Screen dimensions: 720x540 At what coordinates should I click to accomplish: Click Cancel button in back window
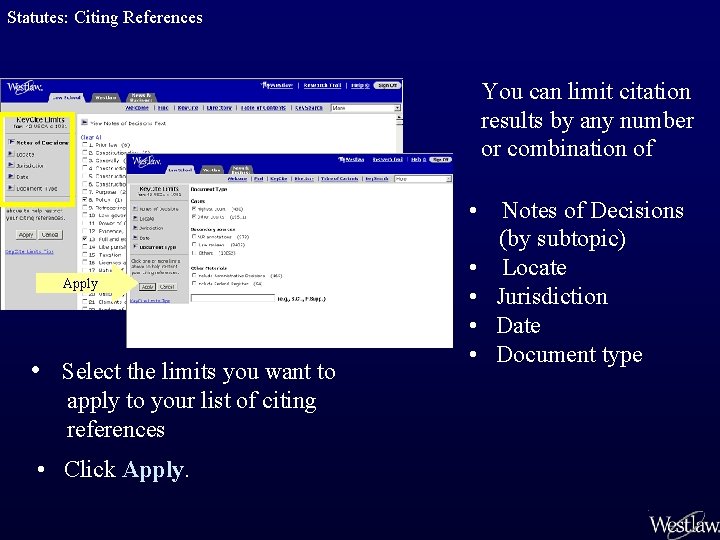pyautogui.click(x=50, y=235)
